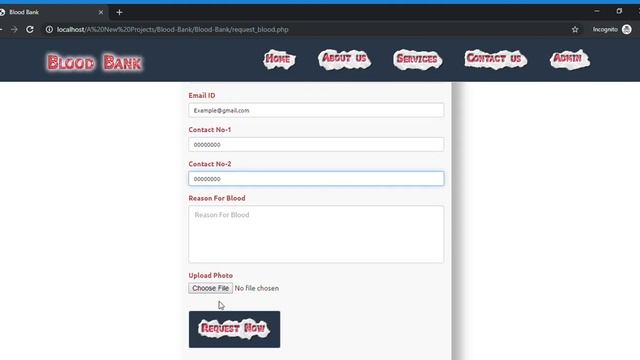Image resolution: width=640 pixels, height=360 pixels.
Task: Reload the page with the refresh icon
Action: pos(30,29)
